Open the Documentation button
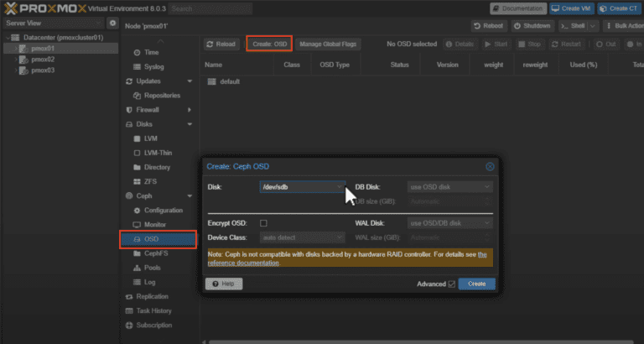 [x=518, y=8]
